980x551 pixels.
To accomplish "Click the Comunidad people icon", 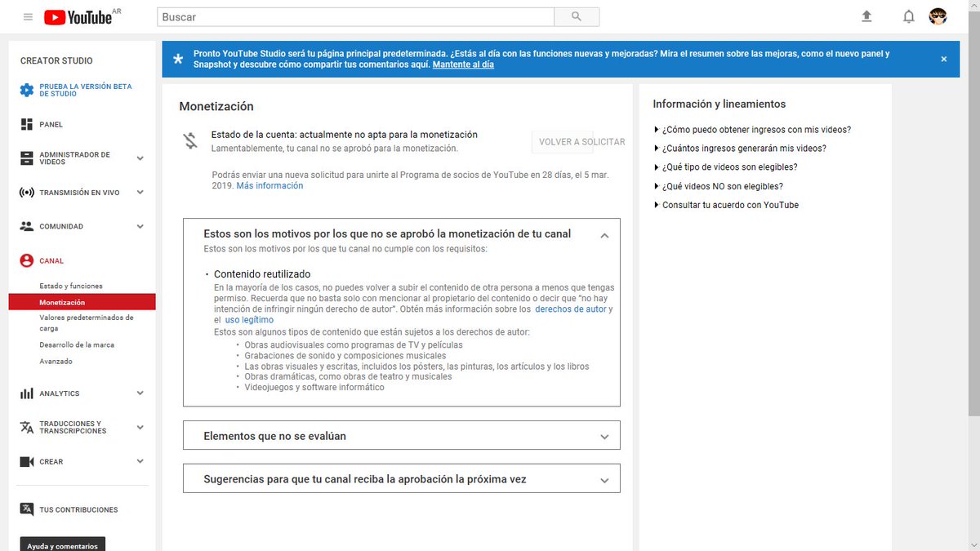I will pos(27,226).
